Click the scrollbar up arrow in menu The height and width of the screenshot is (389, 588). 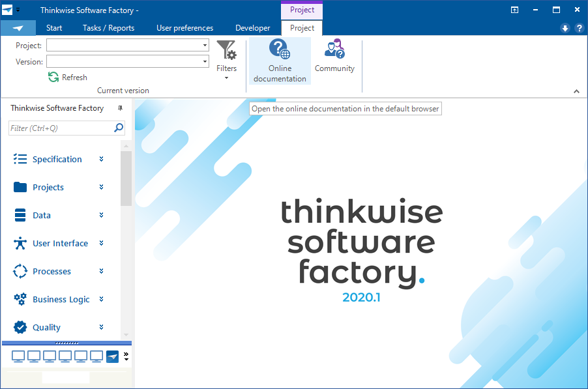pyautogui.click(x=126, y=146)
